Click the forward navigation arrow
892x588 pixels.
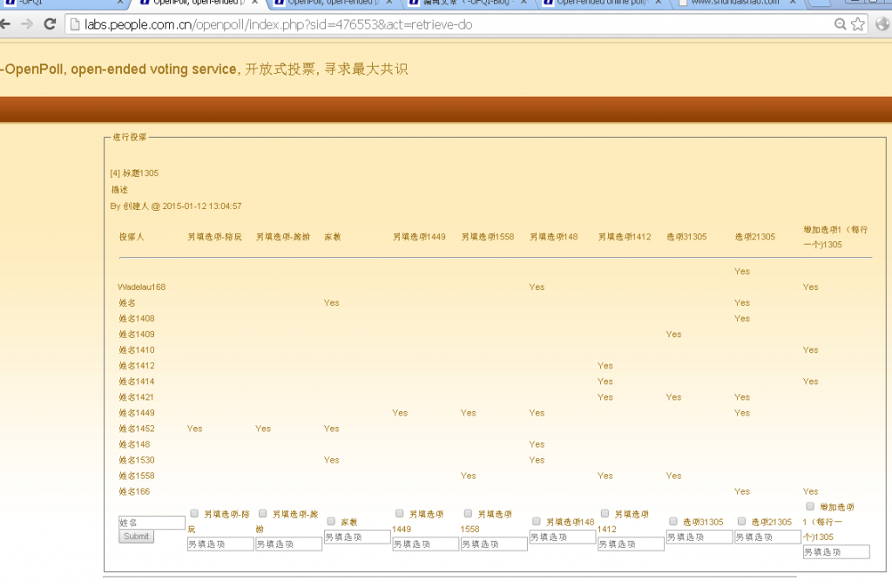point(29,25)
